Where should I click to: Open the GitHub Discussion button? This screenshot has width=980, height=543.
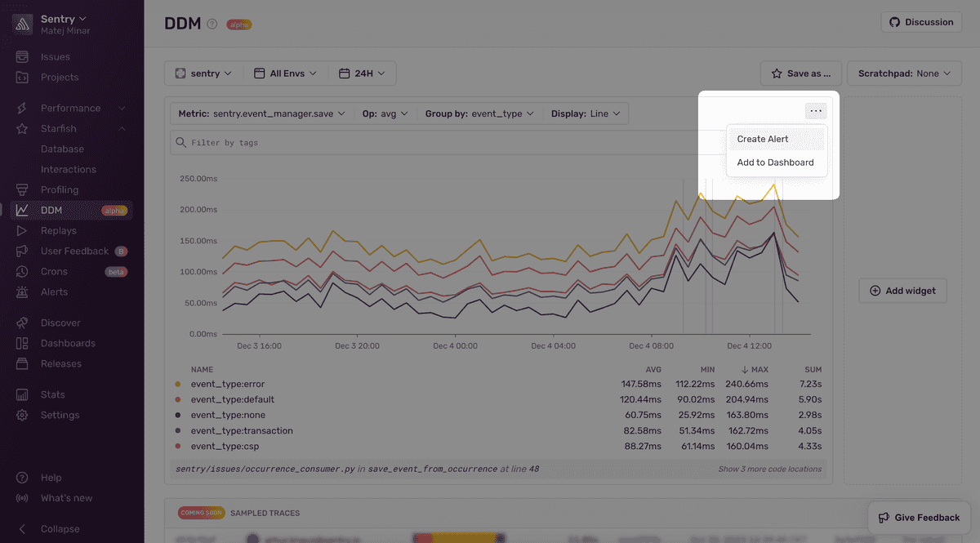point(922,22)
